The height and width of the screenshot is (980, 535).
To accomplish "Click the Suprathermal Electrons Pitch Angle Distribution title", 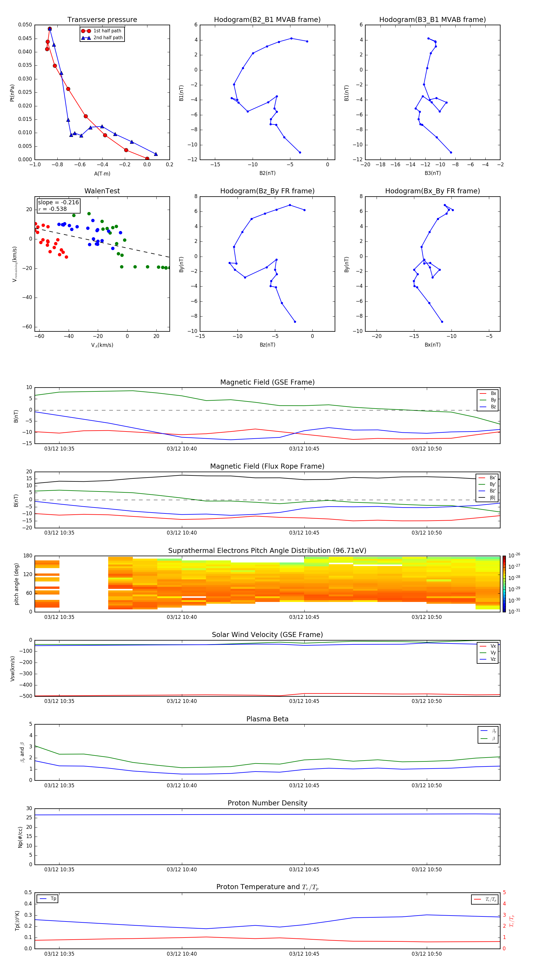I will [x=267, y=551].
